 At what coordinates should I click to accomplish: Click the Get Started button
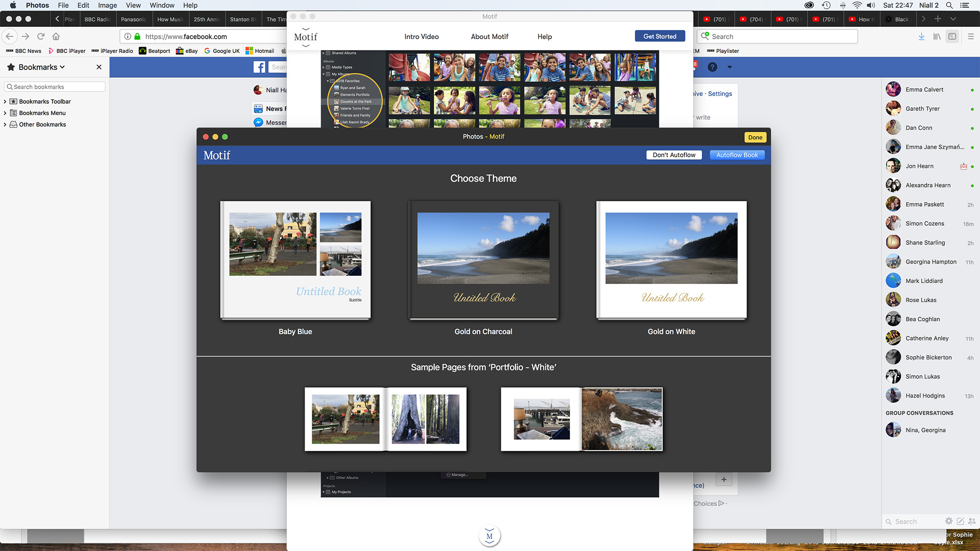point(660,36)
